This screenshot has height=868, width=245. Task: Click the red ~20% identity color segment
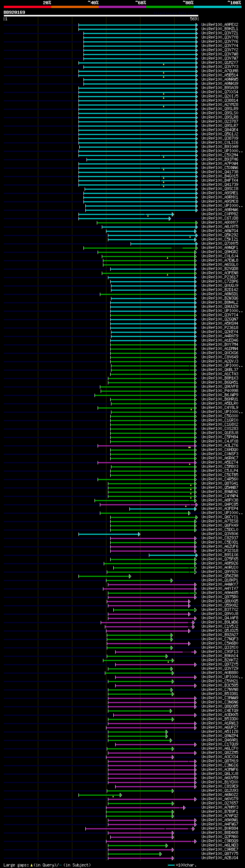click(x=27, y=7)
